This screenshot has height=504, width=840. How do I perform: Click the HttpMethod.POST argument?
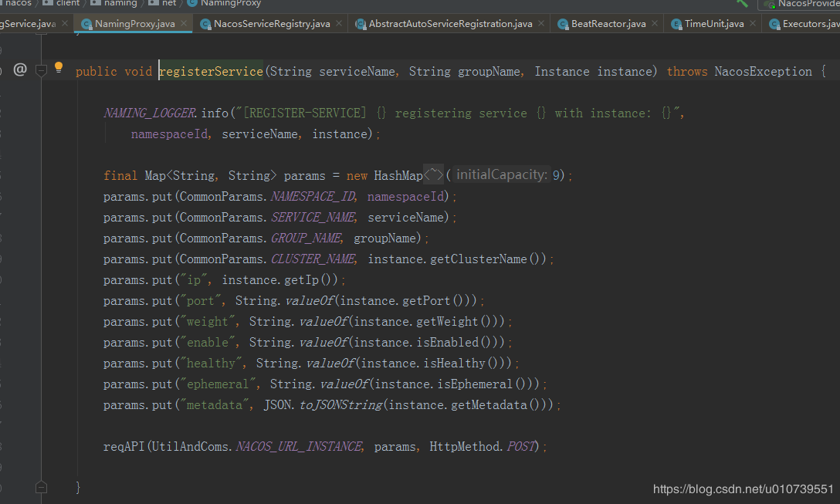pyautogui.click(x=482, y=447)
